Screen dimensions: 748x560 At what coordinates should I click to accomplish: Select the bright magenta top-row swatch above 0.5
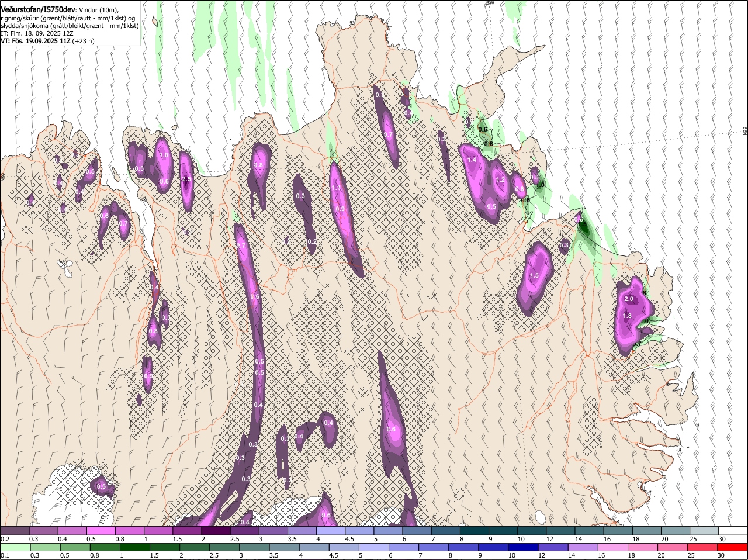point(101,531)
